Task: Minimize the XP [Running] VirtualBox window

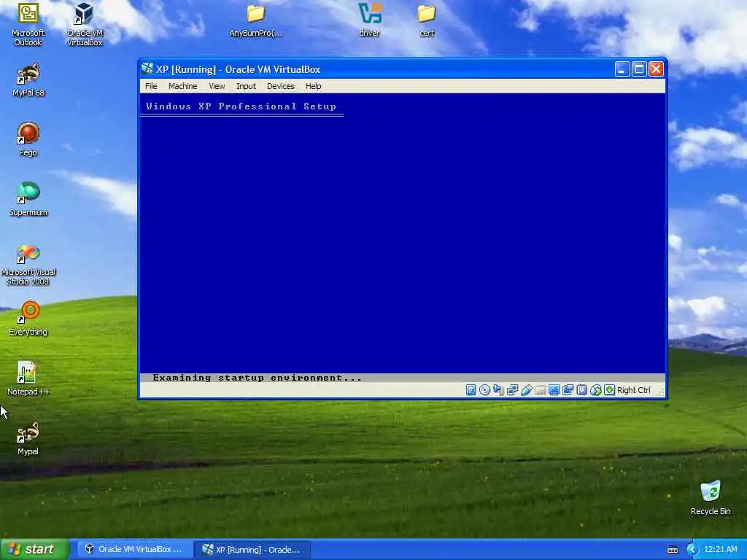Action: (x=622, y=69)
